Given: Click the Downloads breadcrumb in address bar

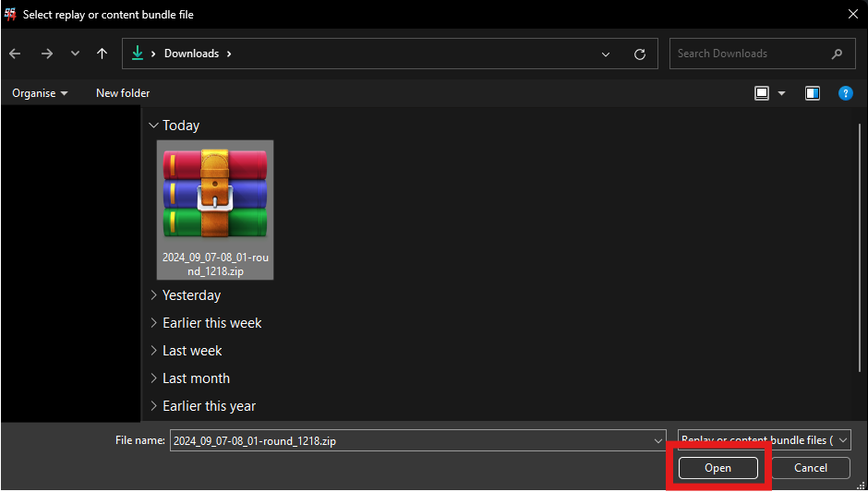Looking at the screenshot, I should [191, 54].
